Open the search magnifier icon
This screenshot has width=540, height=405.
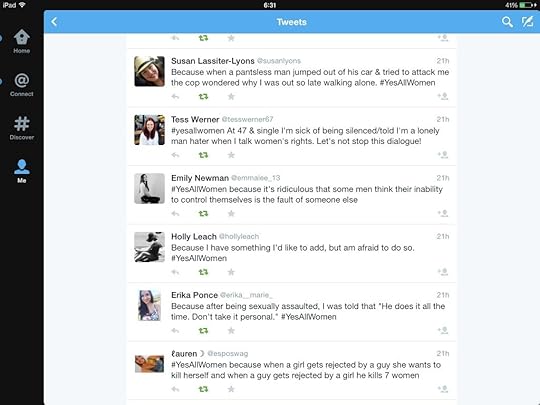pos(507,22)
